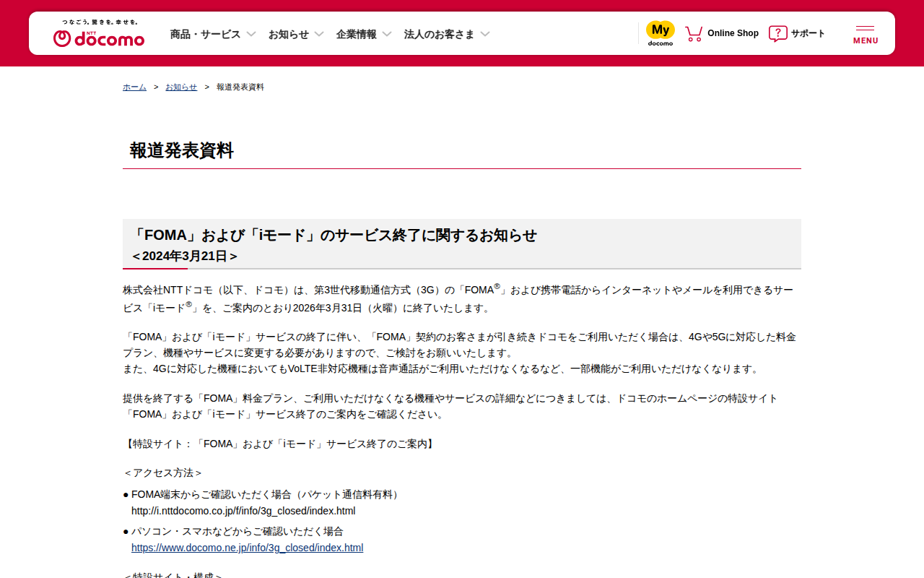Open お知らせ navigation menu
The image size is (924, 578).
click(x=289, y=34)
